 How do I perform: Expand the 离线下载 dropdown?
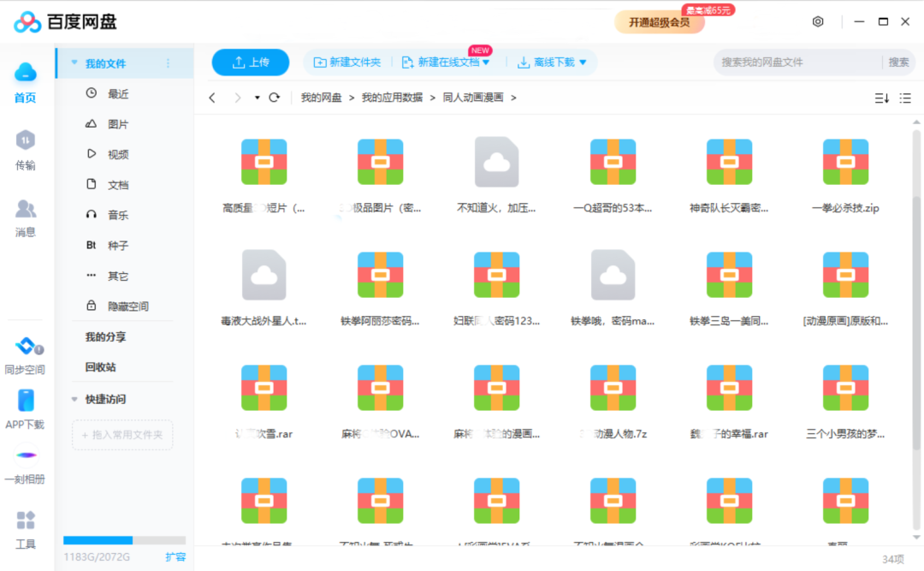pos(583,62)
